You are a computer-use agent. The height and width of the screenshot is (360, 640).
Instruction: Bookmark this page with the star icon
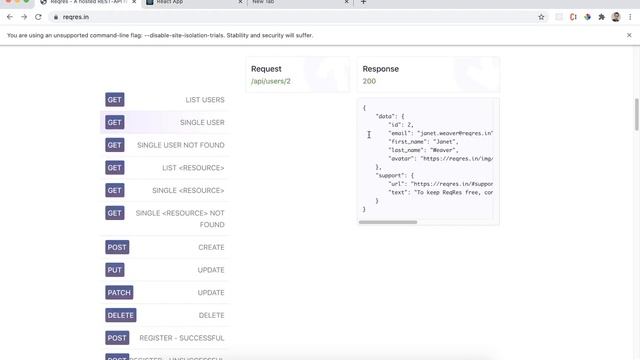coord(541,17)
